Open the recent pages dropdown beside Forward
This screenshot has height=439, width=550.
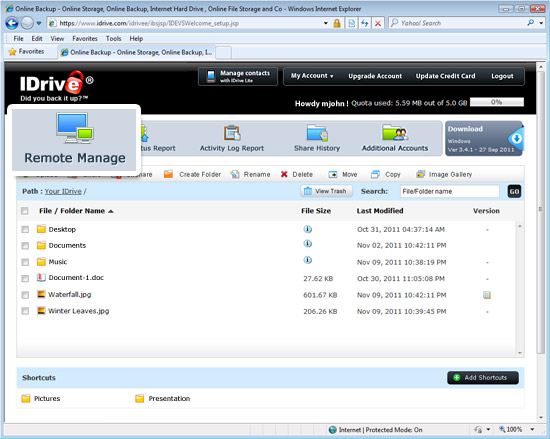coord(39,23)
